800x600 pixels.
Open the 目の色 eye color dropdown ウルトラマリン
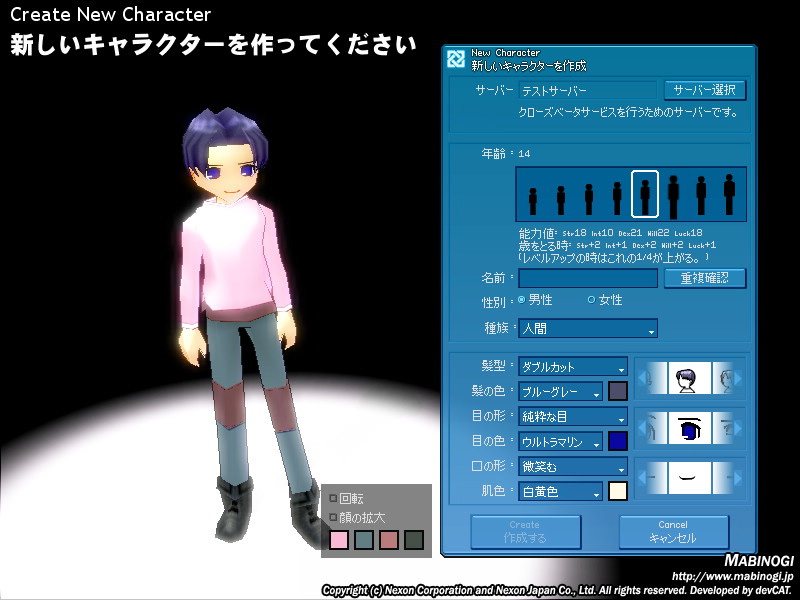click(x=560, y=441)
